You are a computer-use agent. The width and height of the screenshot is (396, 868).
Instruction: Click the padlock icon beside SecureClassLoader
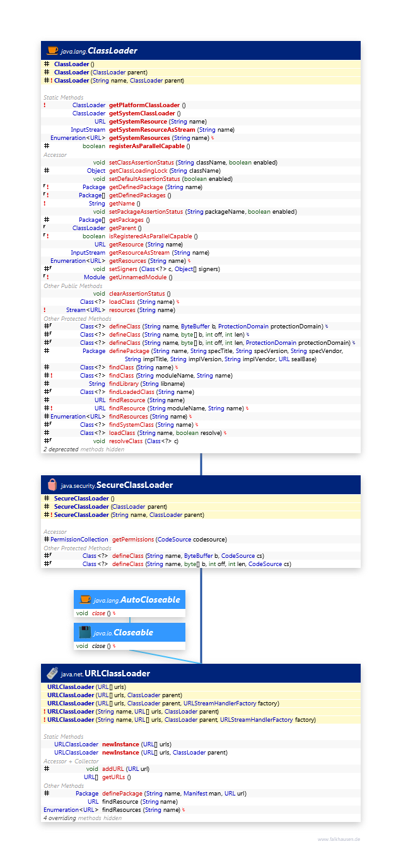click(52, 485)
